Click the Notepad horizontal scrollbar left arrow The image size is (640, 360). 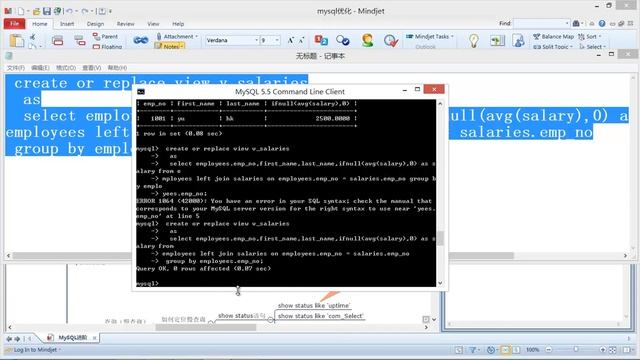pyautogui.click(x=9, y=256)
